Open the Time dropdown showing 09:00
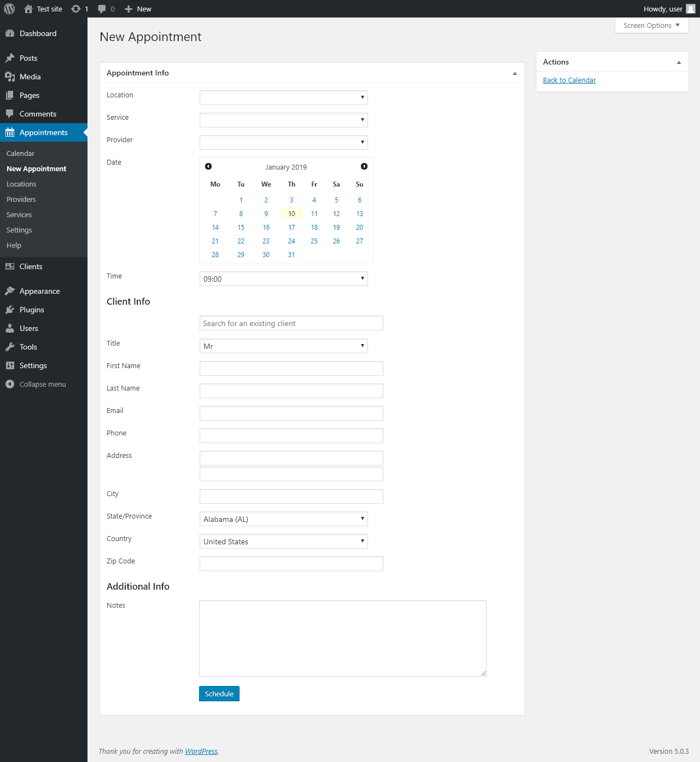 pos(284,279)
